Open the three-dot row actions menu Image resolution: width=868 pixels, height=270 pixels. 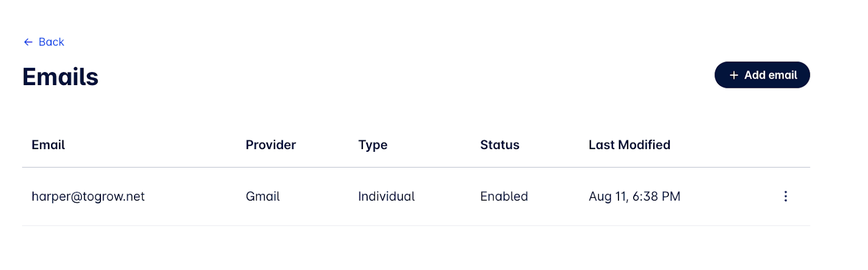pyautogui.click(x=785, y=196)
